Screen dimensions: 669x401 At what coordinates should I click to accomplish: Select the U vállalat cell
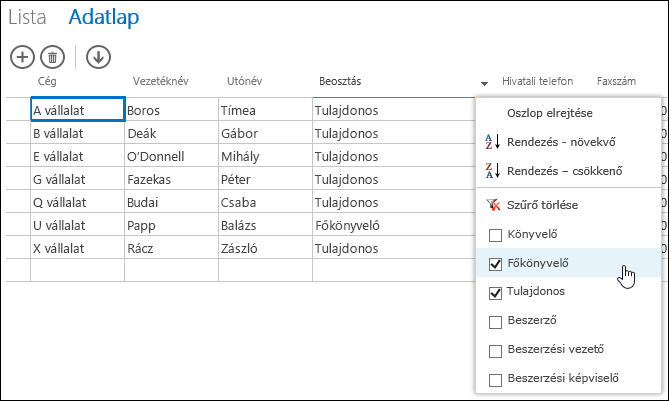click(x=78, y=224)
